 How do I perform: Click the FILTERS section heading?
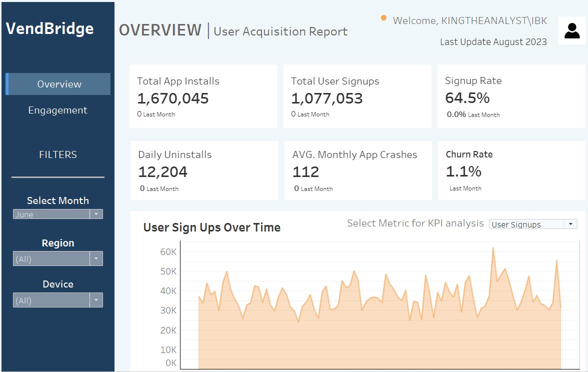(x=57, y=154)
